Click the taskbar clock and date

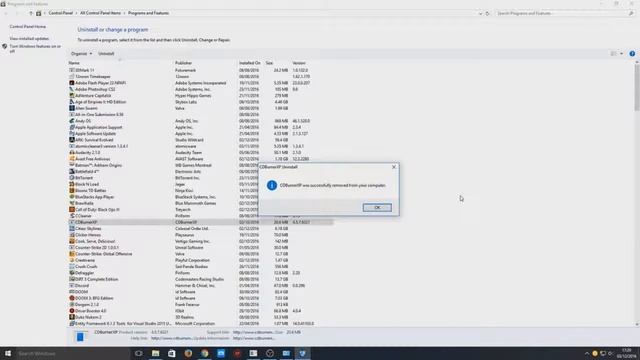pyautogui.click(x=626, y=353)
